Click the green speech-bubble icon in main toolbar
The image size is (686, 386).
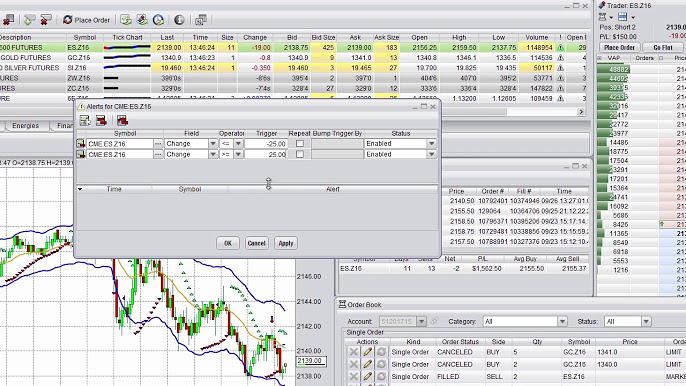point(30,20)
